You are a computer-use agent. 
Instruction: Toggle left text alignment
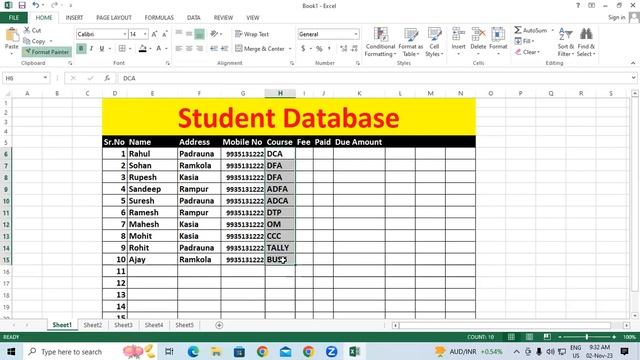point(179,49)
